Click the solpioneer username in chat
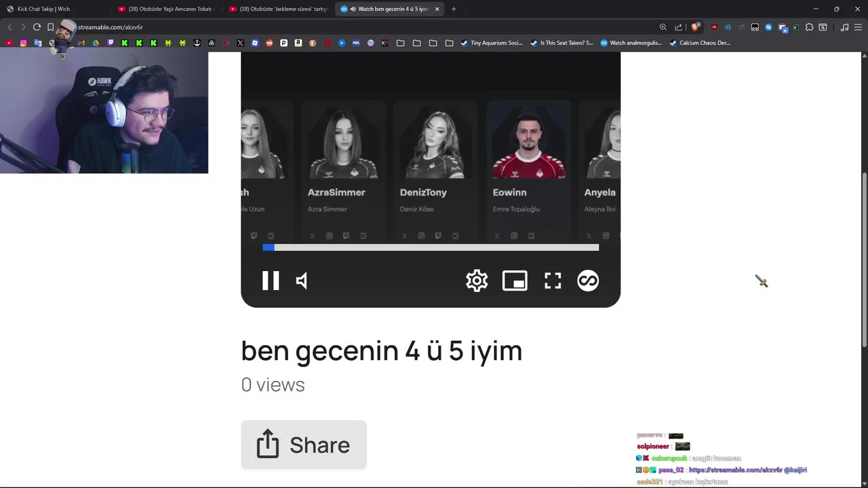This screenshot has height=488, width=868. (652, 447)
